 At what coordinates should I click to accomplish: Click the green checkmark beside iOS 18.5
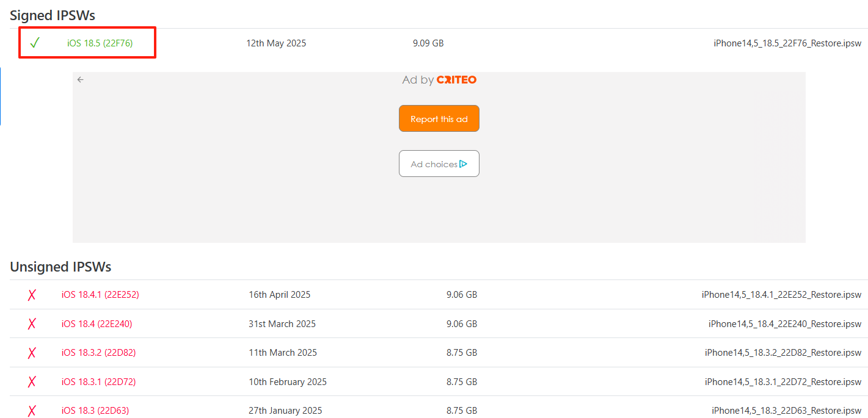tap(35, 43)
